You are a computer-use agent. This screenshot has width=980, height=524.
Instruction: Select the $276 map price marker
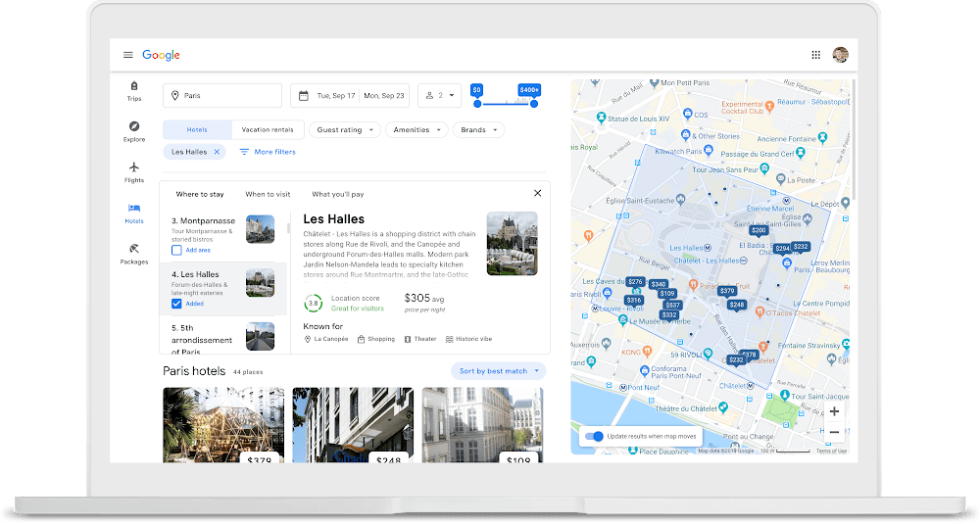pos(636,282)
